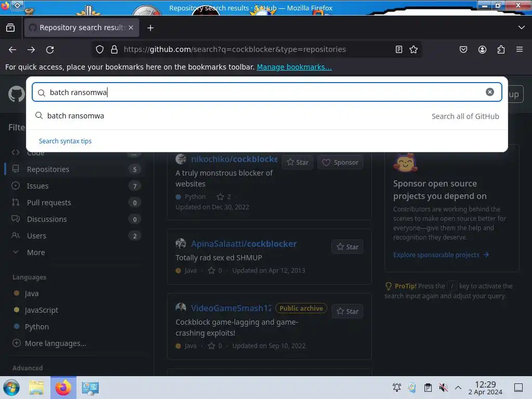This screenshot has height=399, width=532.
Task: Filter by Java language
Action: tap(31, 293)
